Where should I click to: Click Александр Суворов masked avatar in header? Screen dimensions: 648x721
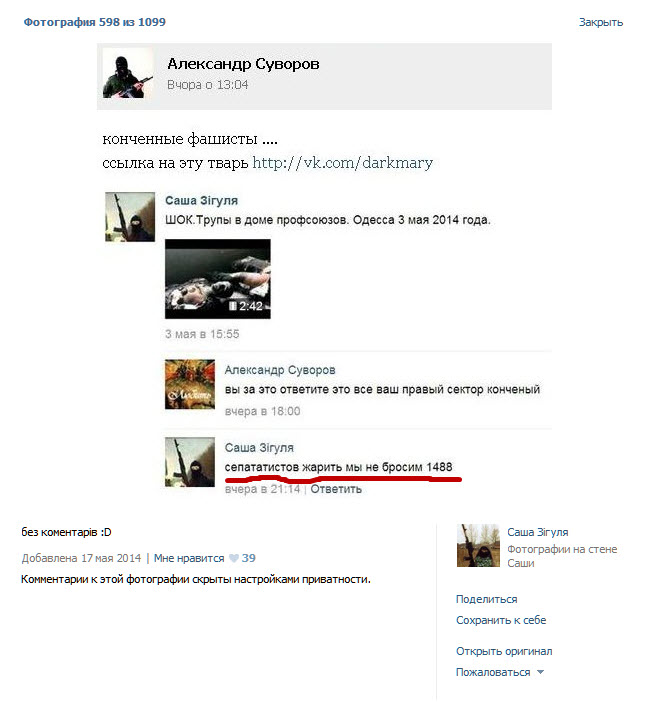(x=128, y=73)
